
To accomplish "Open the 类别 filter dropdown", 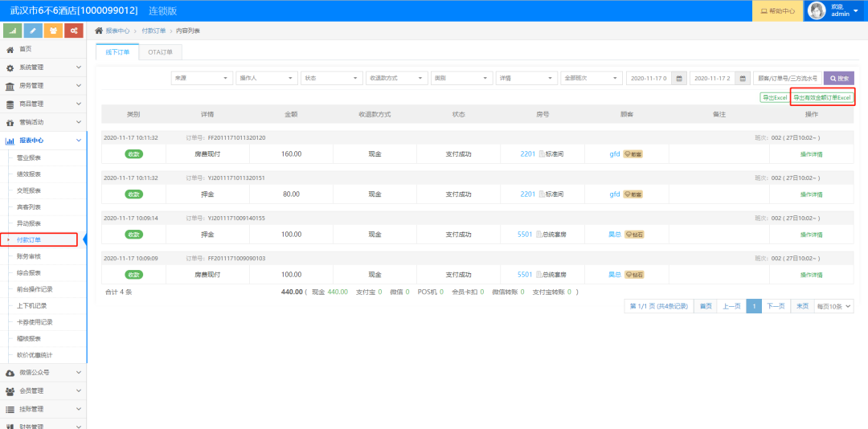I will click(461, 79).
